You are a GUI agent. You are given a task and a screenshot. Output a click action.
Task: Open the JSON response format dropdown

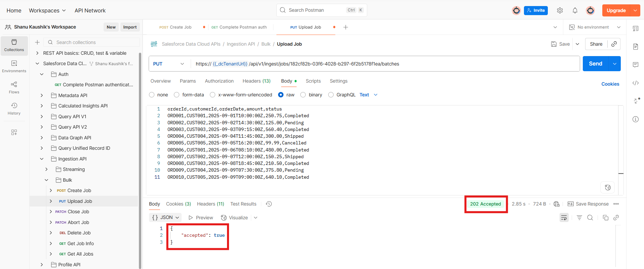(165, 218)
